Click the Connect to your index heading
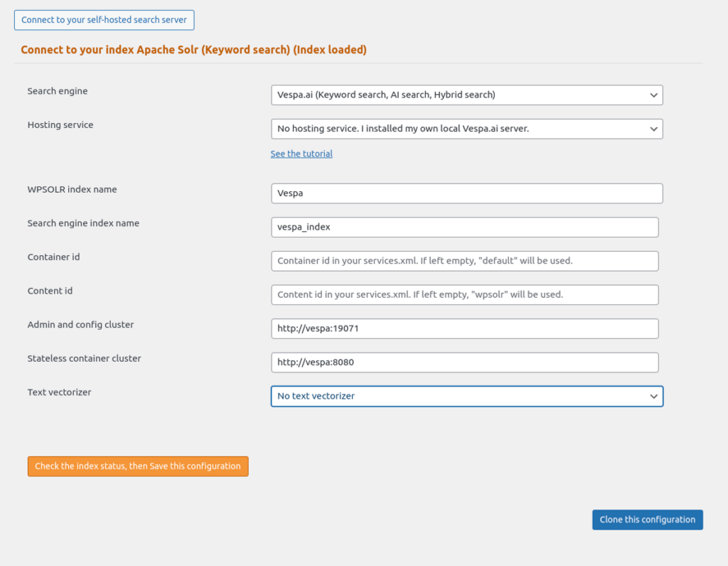This screenshot has width=728, height=566. pyautogui.click(x=193, y=50)
